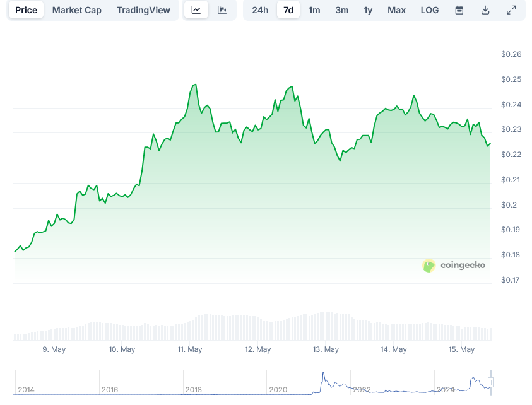Click the CoinGecko gecko logo watermark
This screenshot has width=532, height=405.
coord(429,266)
